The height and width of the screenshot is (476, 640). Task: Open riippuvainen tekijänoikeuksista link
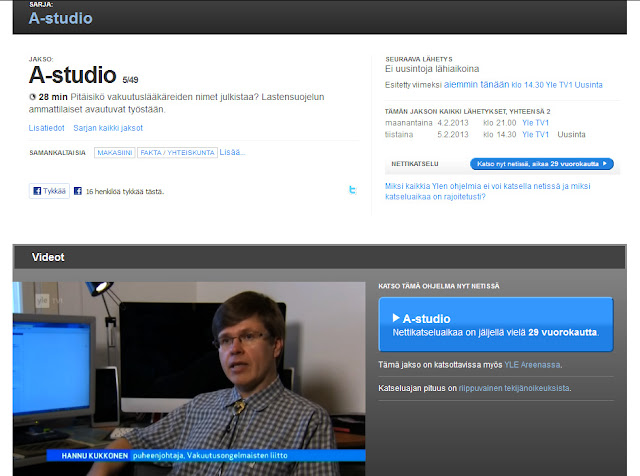(x=514, y=388)
